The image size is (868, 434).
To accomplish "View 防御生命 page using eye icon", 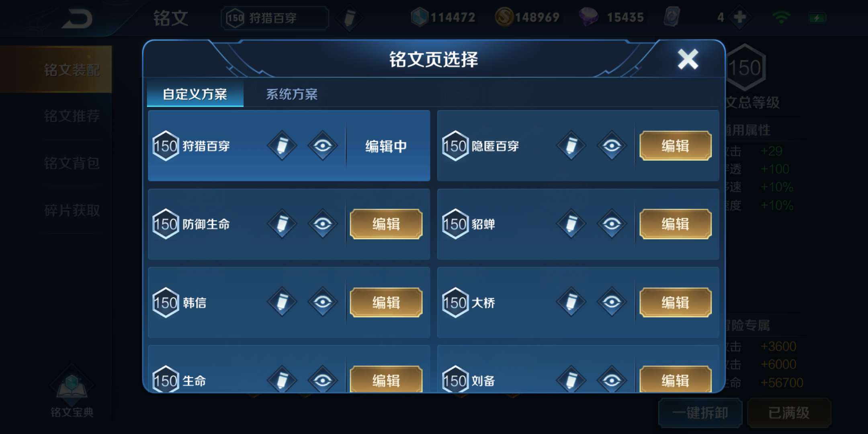I will pyautogui.click(x=323, y=224).
